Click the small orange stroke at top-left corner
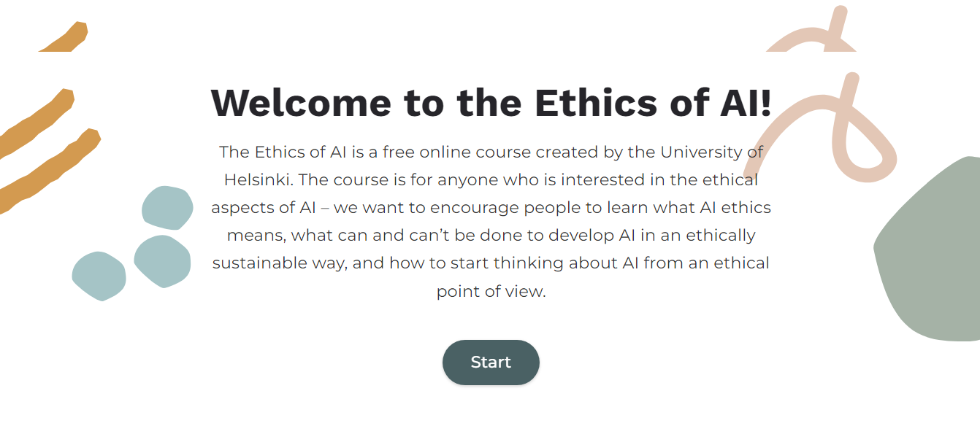 click(68, 38)
